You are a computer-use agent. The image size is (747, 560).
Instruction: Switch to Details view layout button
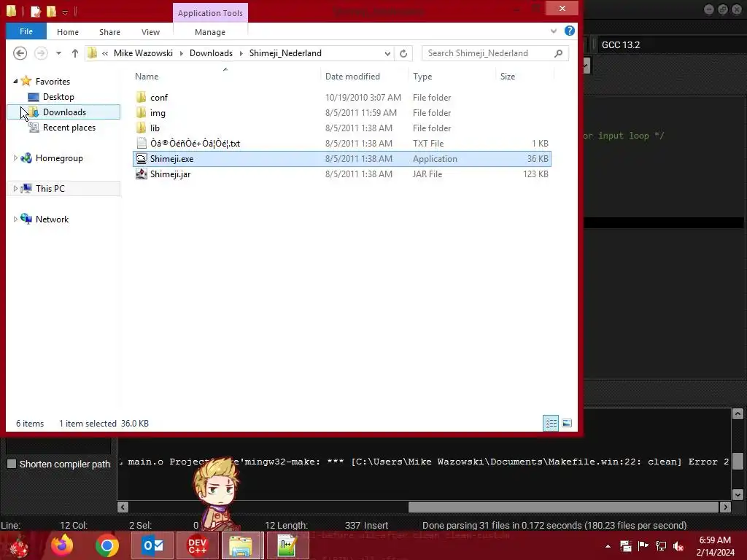551,423
